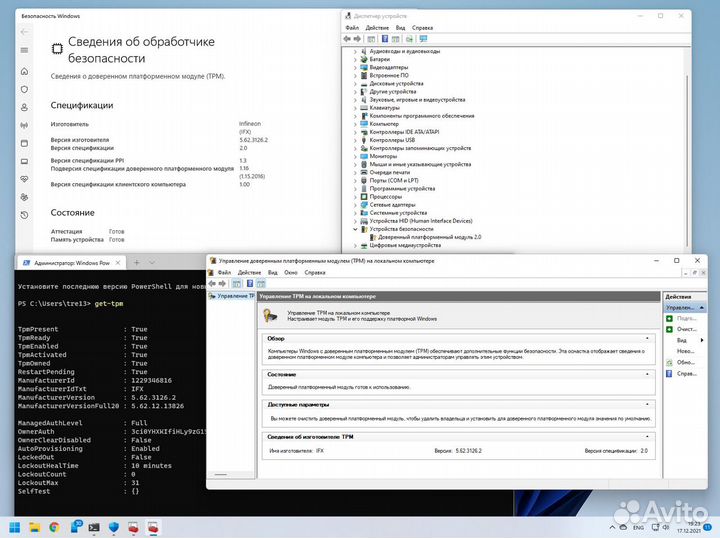Close the PowerShell terminal tab
Image resolution: width=720 pixels, height=538 pixels.
click(x=118, y=263)
